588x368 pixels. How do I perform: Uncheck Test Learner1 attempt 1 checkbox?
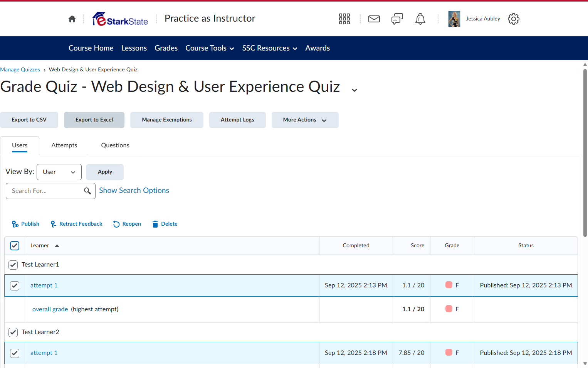coord(15,285)
